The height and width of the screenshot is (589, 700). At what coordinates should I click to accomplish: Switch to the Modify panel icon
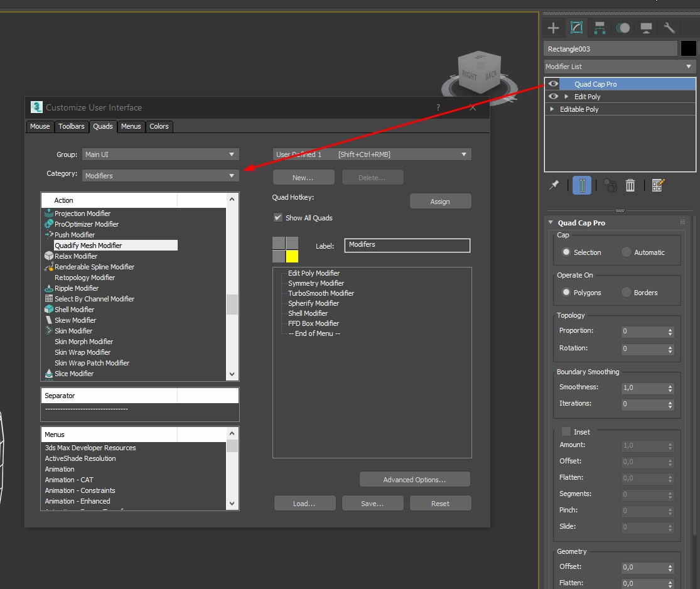[x=576, y=28]
